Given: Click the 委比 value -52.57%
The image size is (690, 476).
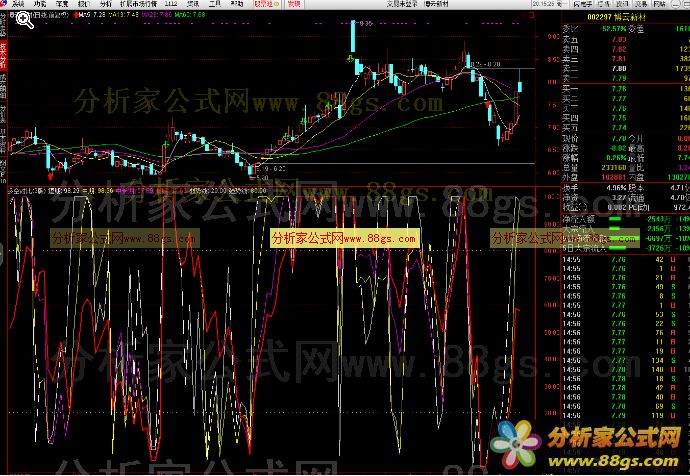Looking at the screenshot, I should [613, 29].
